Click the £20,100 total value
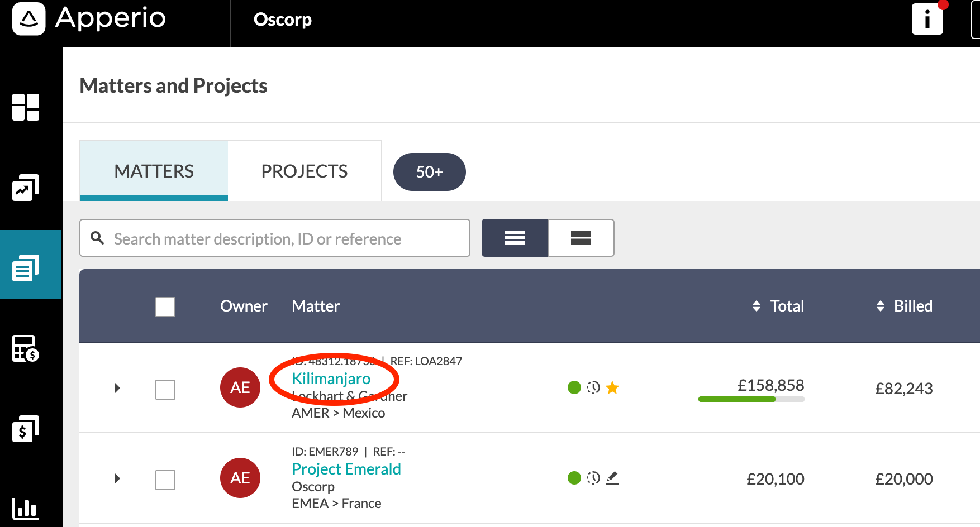The image size is (980, 527). point(776,479)
